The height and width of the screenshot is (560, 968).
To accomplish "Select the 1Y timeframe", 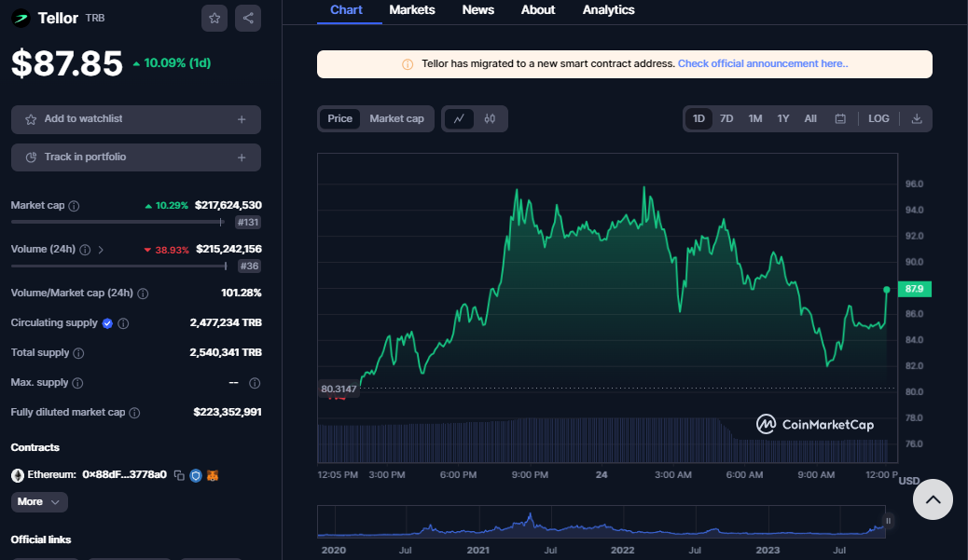I will click(x=782, y=118).
